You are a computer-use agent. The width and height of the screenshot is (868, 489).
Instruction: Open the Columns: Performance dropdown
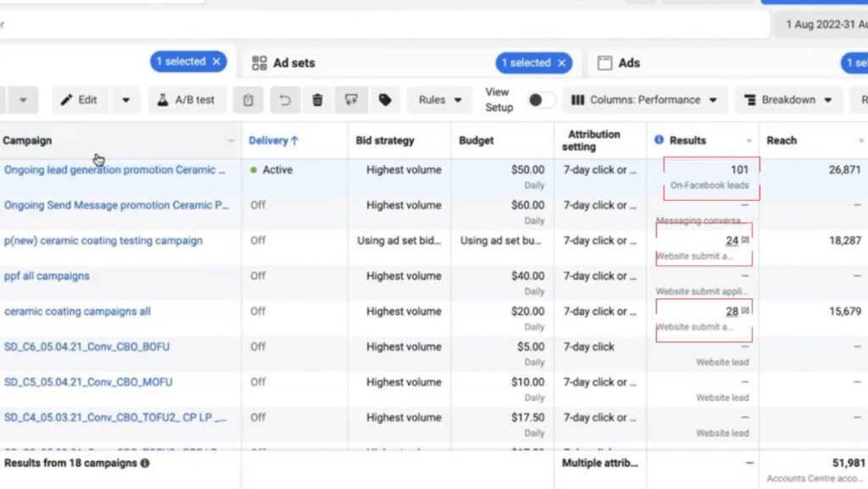coord(644,100)
